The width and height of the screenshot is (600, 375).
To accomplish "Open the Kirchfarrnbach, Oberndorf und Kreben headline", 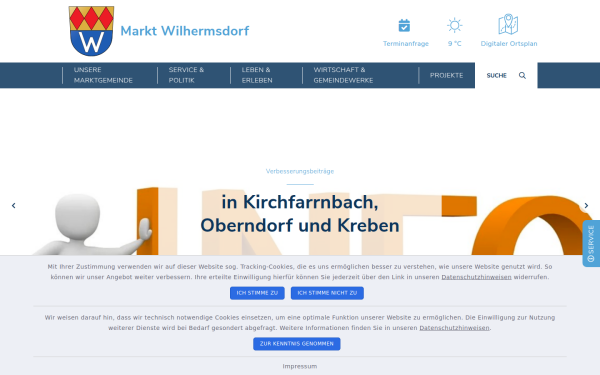I will 300,214.
